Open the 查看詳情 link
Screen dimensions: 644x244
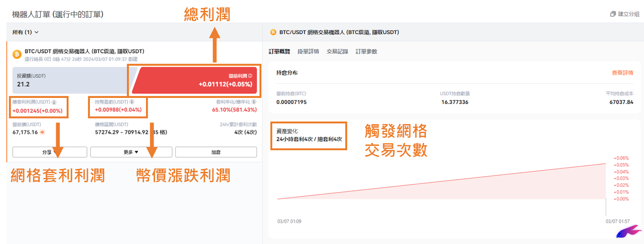pyautogui.click(x=622, y=73)
